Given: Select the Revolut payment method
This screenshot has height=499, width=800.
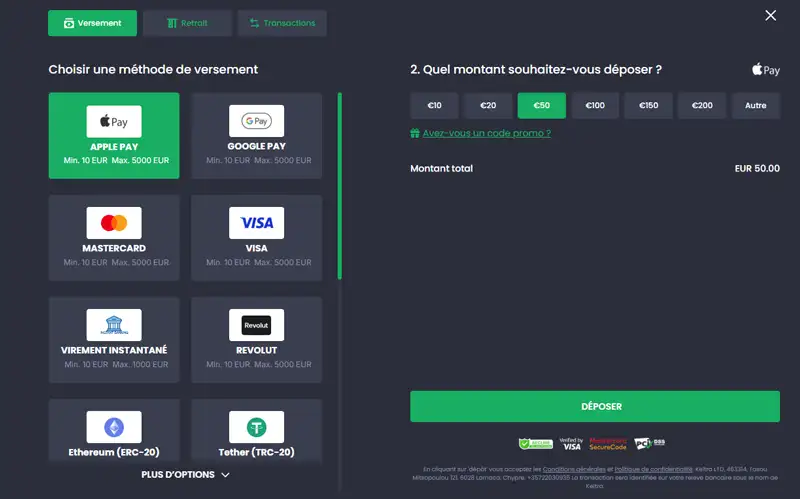Looking at the screenshot, I should pos(257,340).
